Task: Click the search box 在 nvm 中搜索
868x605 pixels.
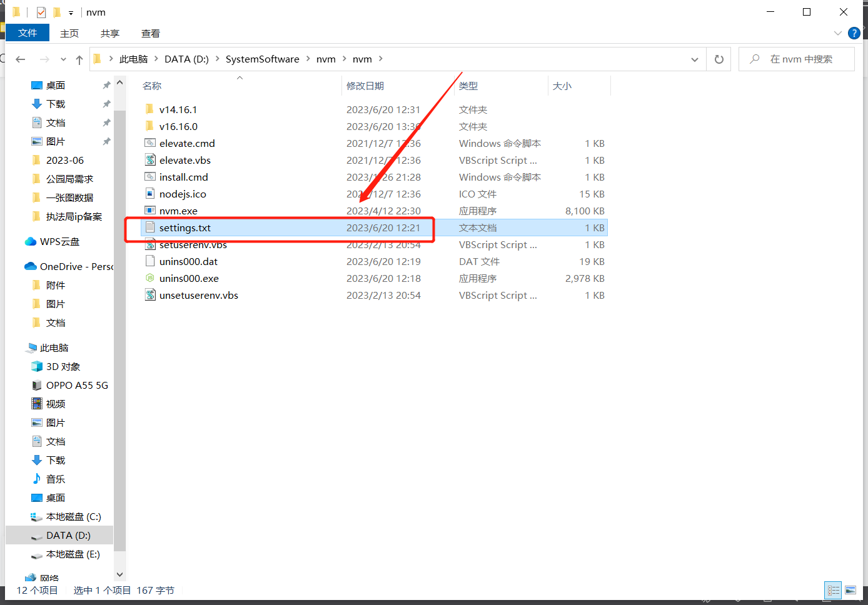Action: click(x=797, y=59)
